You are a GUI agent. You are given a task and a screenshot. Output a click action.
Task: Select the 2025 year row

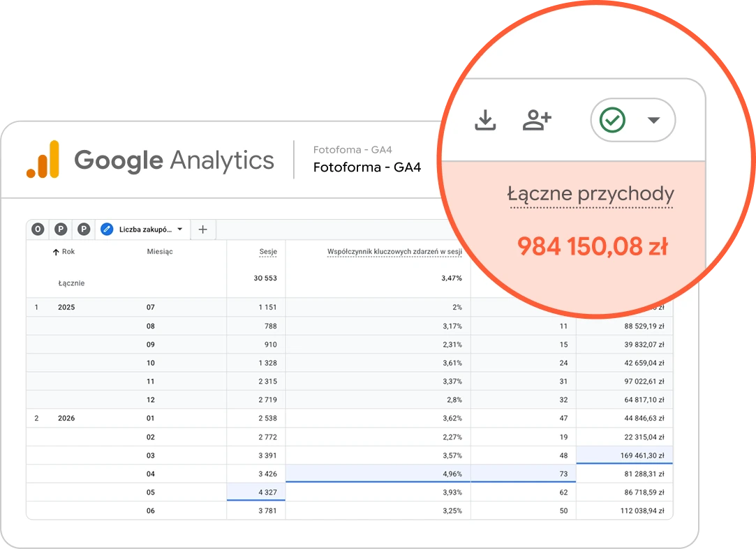(66, 307)
